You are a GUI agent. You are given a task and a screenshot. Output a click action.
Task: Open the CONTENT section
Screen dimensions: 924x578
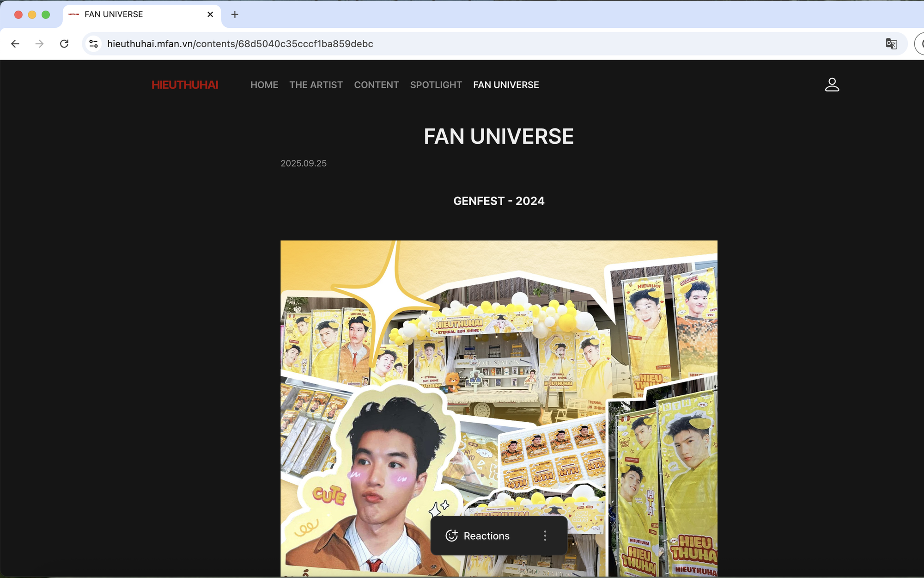pos(376,85)
